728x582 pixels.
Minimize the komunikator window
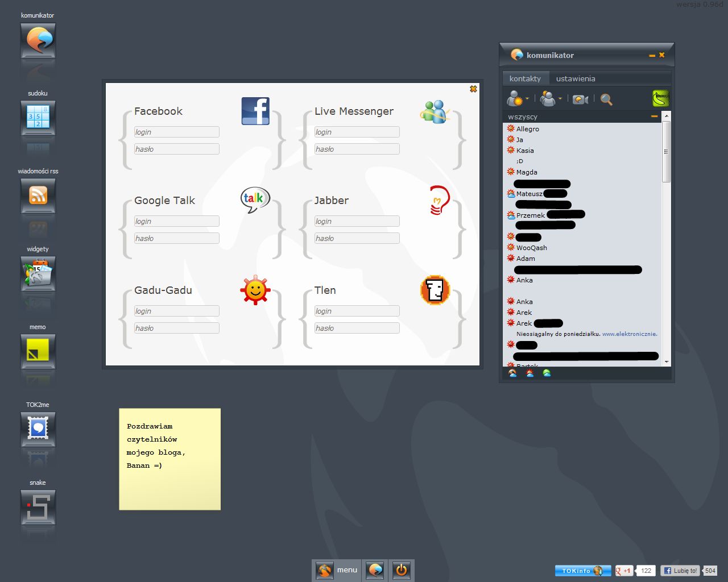click(652, 55)
